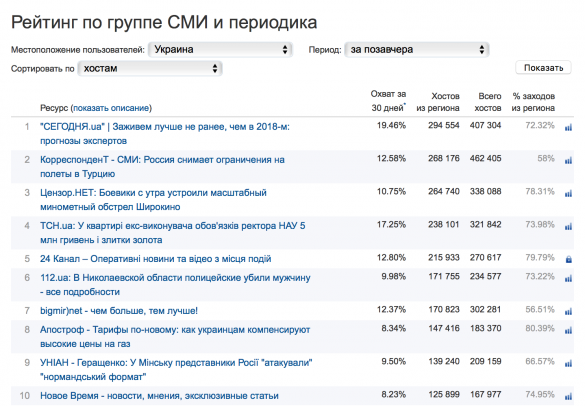Click the 19.46% reach value

[x=391, y=125]
